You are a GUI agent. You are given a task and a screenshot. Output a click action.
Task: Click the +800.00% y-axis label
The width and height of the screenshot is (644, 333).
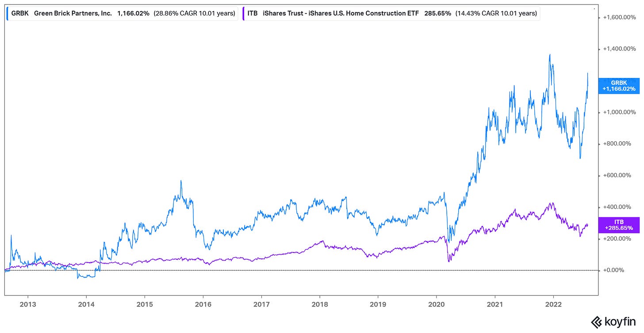[x=618, y=143]
